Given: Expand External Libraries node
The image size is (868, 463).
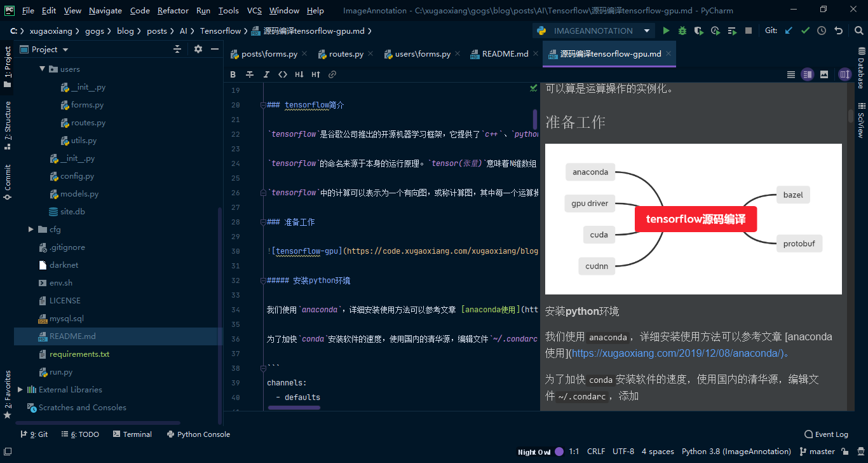Looking at the screenshot, I should [x=20, y=389].
